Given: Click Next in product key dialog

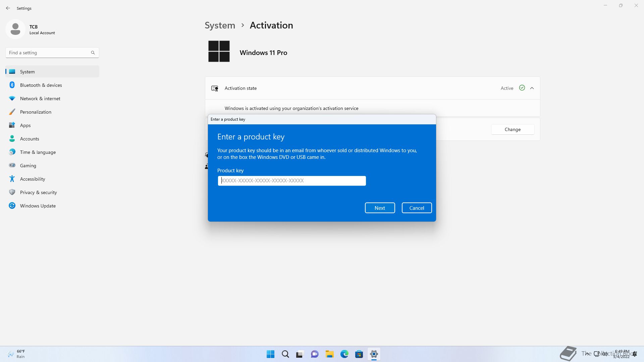Looking at the screenshot, I should pos(380,208).
